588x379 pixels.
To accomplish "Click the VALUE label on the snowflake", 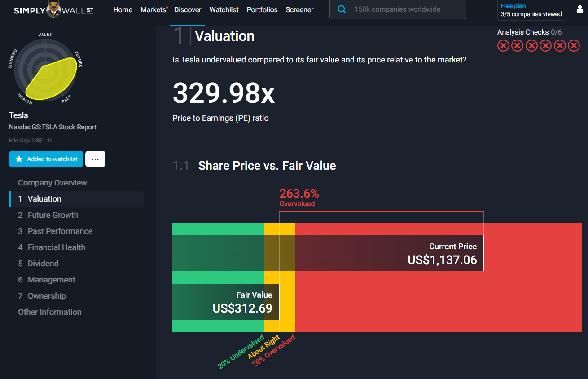I will (x=45, y=35).
